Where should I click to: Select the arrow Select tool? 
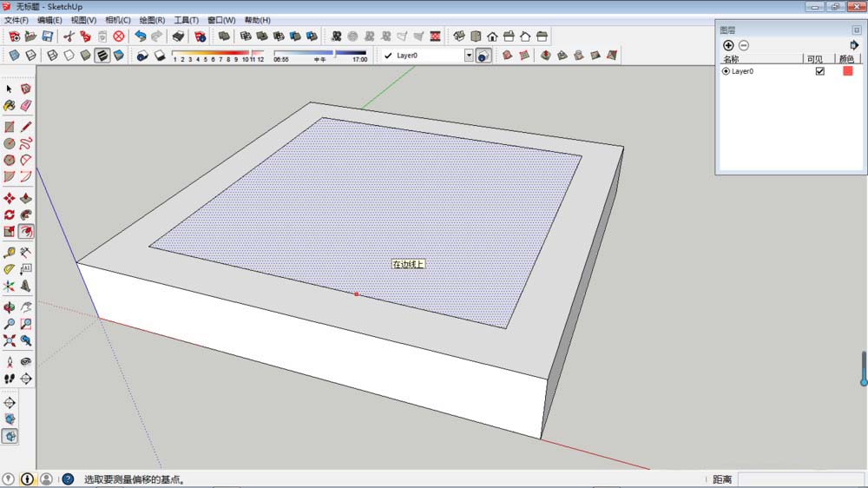[x=10, y=89]
